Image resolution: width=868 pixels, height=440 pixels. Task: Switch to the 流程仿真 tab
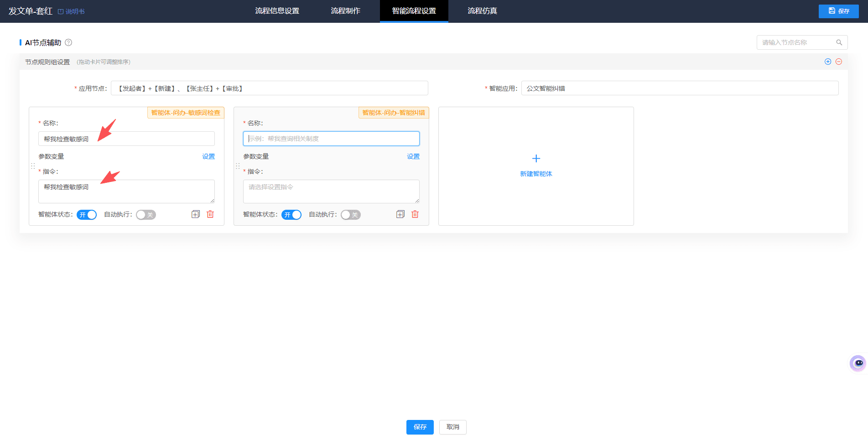(x=483, y=11)
